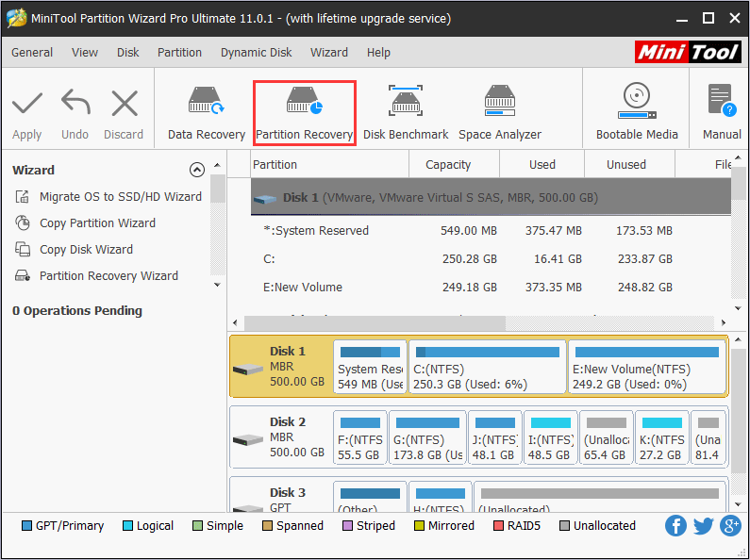Open the Help menu
Image resolution: width=750 pixels, height=560 pixels.
tap(378, 52)
